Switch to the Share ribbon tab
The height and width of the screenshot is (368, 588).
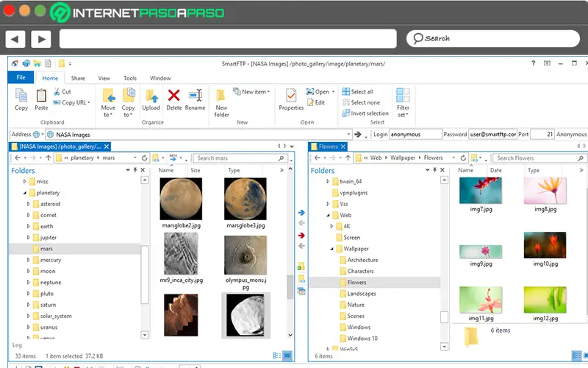click(78, 78)
